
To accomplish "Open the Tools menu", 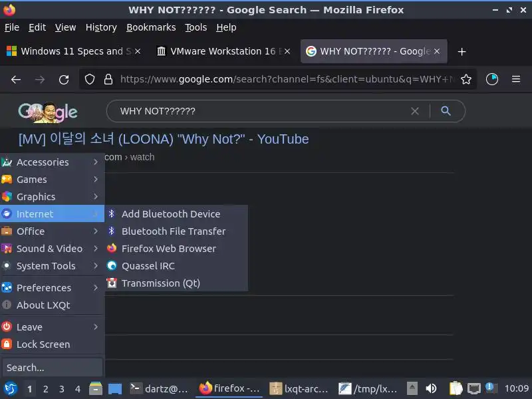I will click(x=196, y=27).
